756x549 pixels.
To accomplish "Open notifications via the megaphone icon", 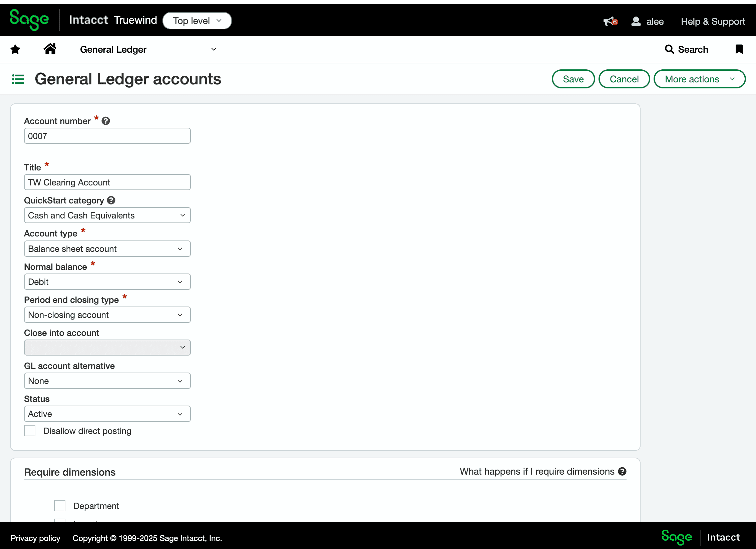I will tap(609, 21).
